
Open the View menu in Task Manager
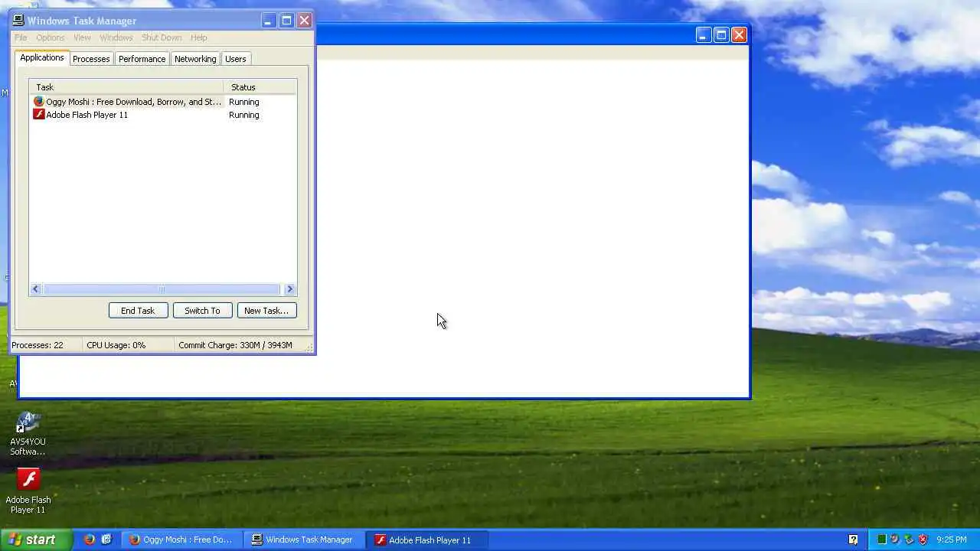pyautogui.click(x=82, y=37)
